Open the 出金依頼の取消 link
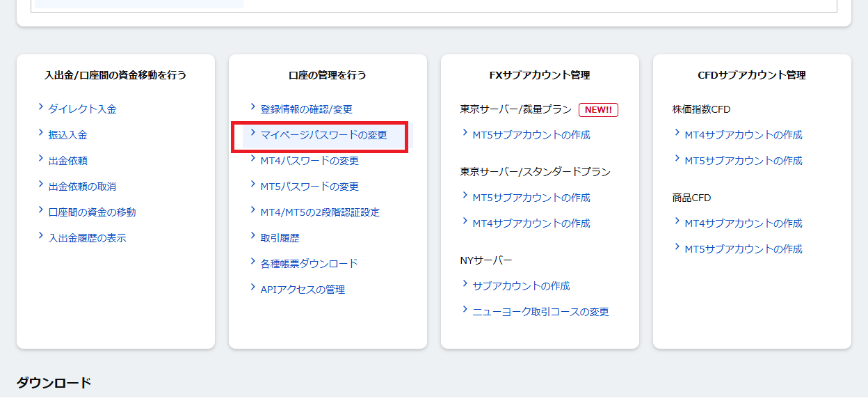The image size is (868, 410). pos(82,187)
